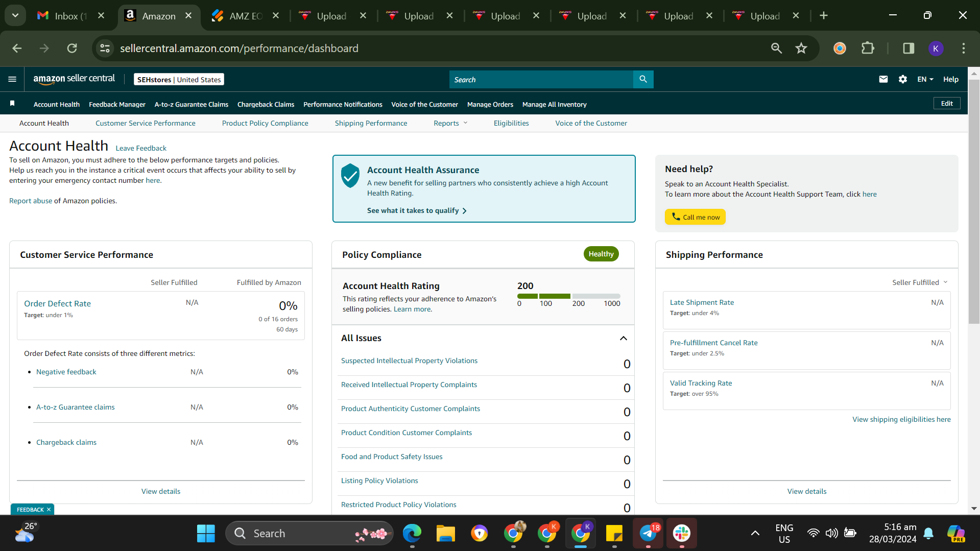This screenshot has height=551, width=980.
Task: Open the Negative feedback link
Action: pyautogui.click(x=66, y=372)
